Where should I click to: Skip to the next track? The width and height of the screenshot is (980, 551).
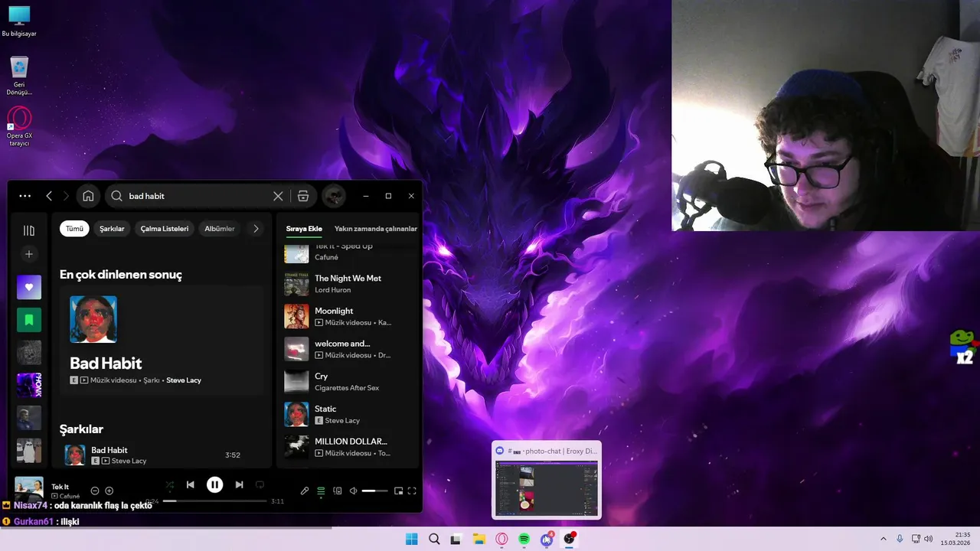(x=239, y=484)
